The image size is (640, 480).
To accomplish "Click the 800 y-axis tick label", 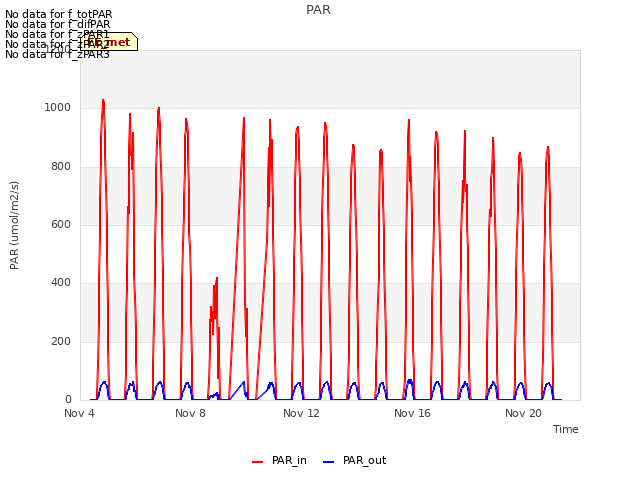I will pyautogui.click(x=61, y=167).
